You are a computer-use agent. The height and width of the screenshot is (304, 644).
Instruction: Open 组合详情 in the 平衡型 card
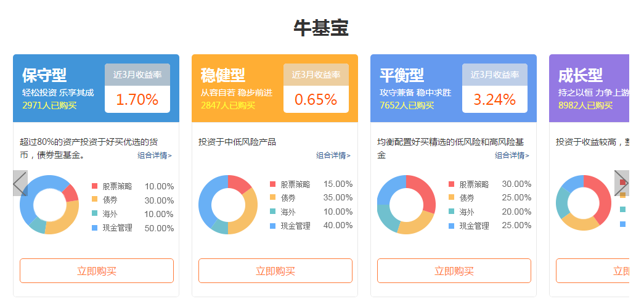[x=512, y=155]
